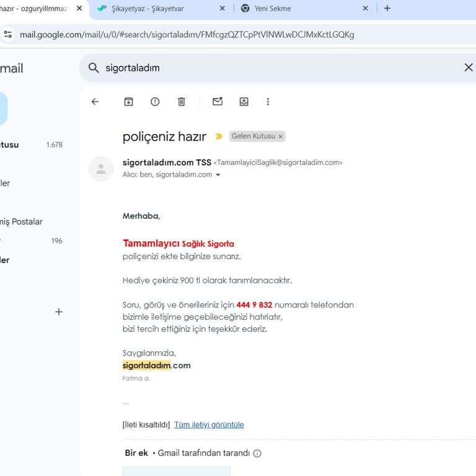Click the Gmail logo text

12,68
